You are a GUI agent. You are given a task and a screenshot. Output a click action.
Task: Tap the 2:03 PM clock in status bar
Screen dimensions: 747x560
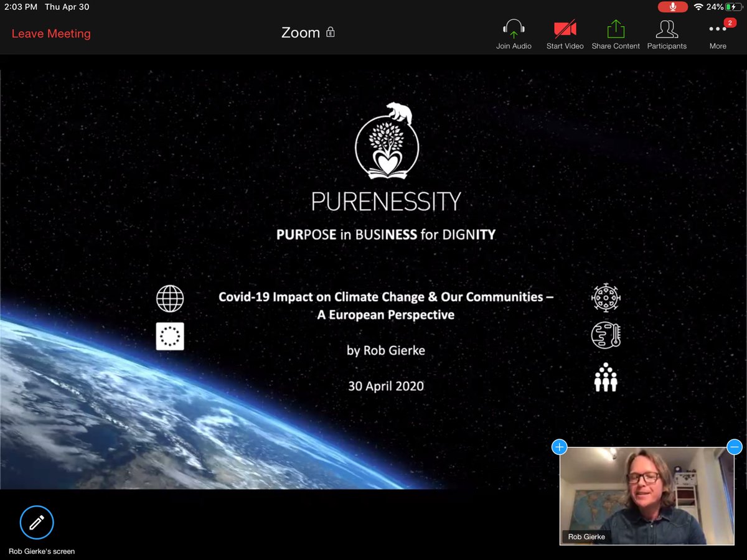tap(22, 7)
